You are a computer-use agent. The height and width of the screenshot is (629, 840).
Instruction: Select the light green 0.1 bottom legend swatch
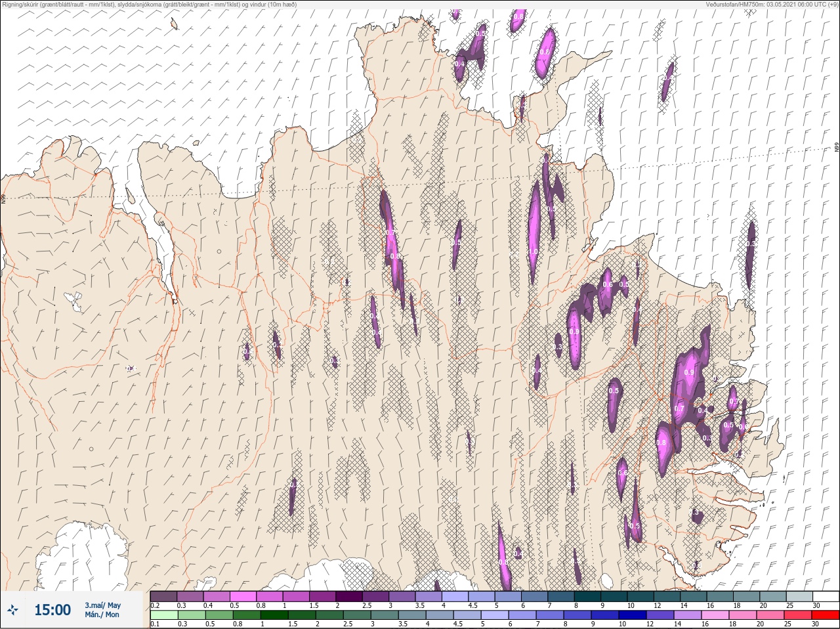[x=163, y=615]
